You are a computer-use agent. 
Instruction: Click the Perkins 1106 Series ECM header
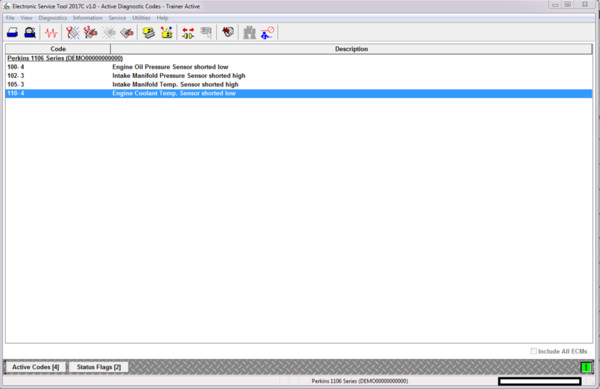pyautogui.click(x=65, y=58)
